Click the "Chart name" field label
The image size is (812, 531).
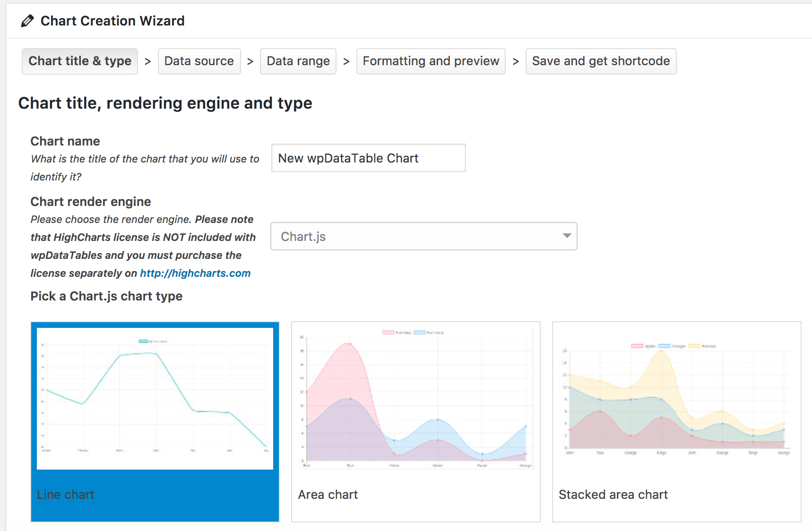point(65,141)
